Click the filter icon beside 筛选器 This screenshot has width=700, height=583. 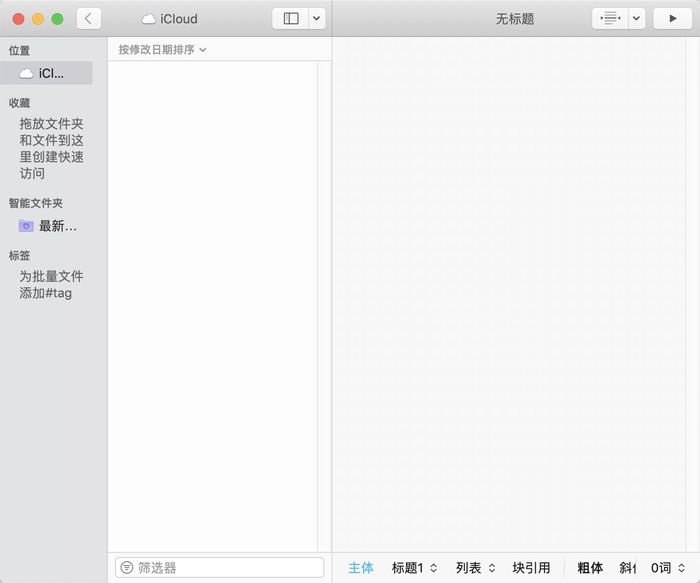point(127,567)
